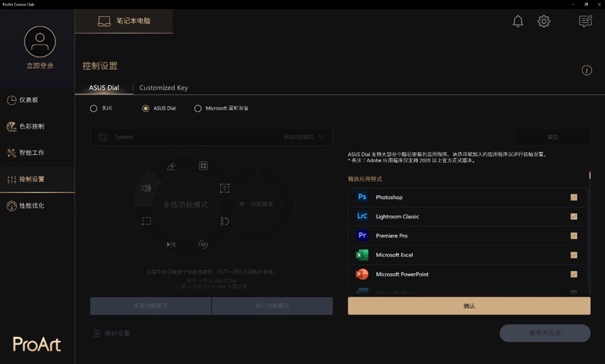Image resolution: width=605 pixels, height=364 pixels.
Task: Click the brush icon on dial
Action: 171,166
